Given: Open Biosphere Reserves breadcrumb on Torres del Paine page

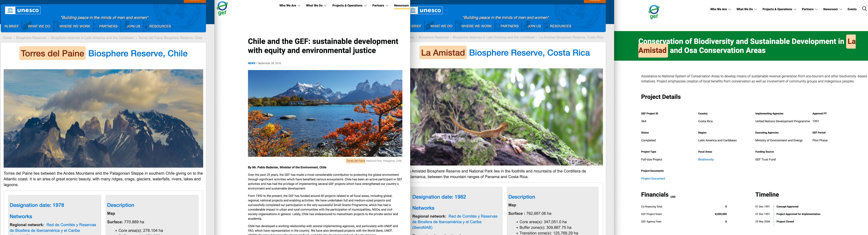Looking at the screenshot, I should click(x=31, y=38).
